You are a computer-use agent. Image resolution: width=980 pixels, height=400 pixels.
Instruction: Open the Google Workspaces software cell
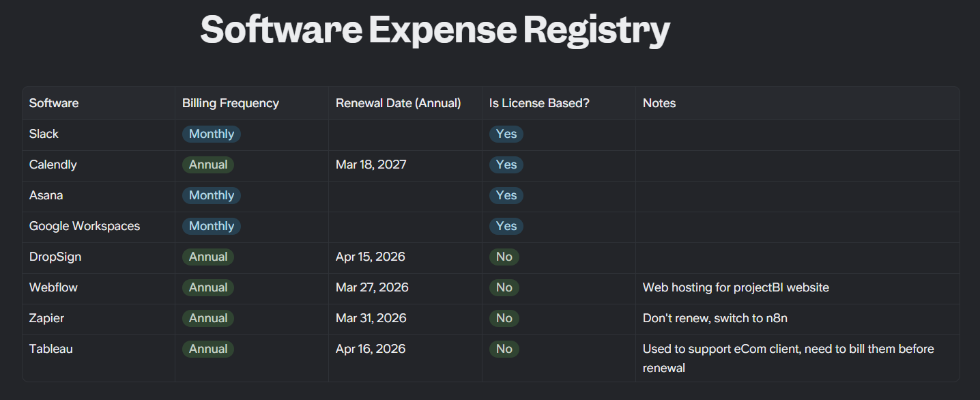coord(98,227)
